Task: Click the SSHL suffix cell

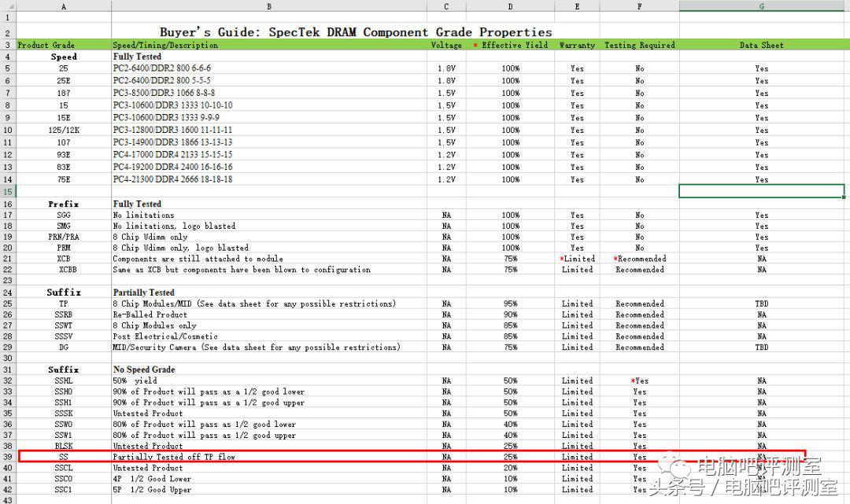Action: [x=64, y=381]
